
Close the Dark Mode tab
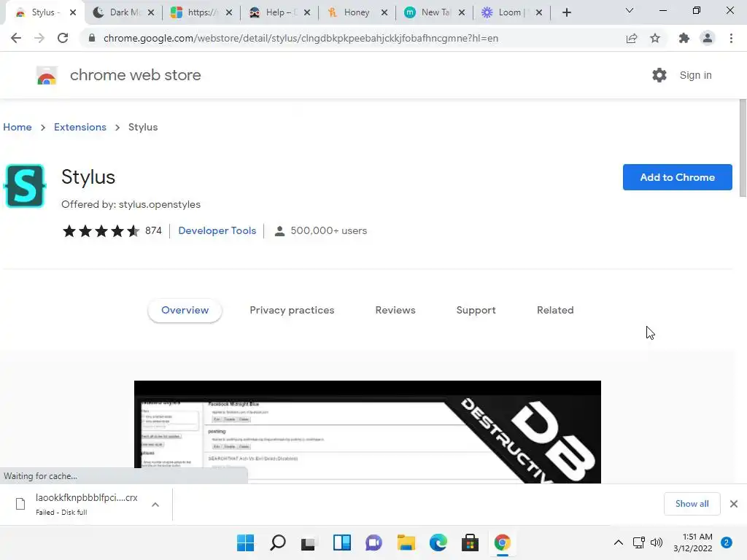click(x=151, y=13)
